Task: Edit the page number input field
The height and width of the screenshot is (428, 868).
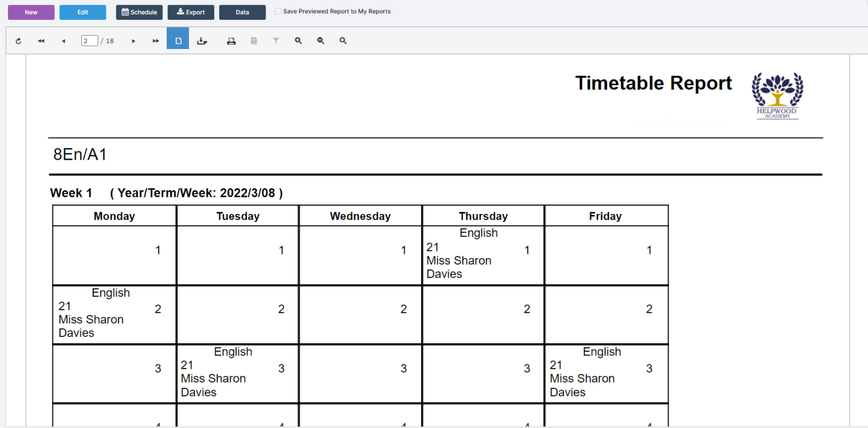Action: click(x=89, y=40)
